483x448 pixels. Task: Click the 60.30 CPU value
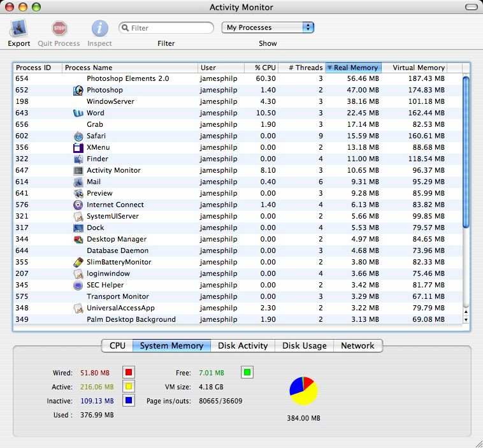(x=266, y=78)
